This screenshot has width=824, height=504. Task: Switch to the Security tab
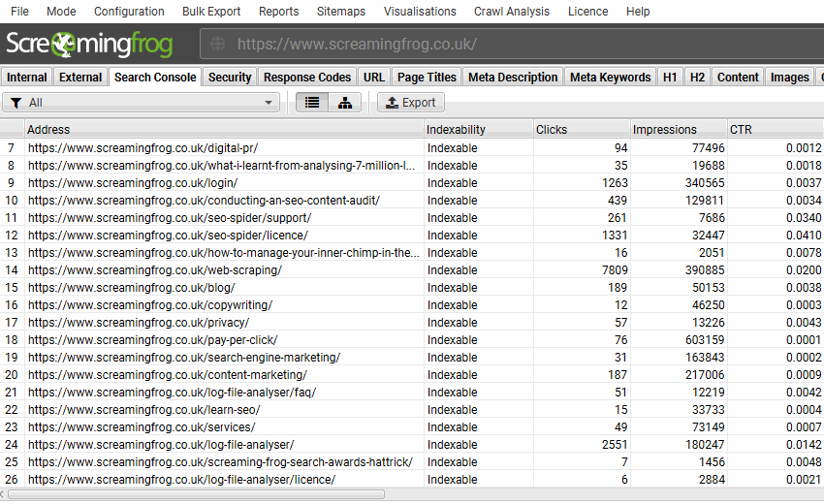pyautogui.click(x=230, y=78)
